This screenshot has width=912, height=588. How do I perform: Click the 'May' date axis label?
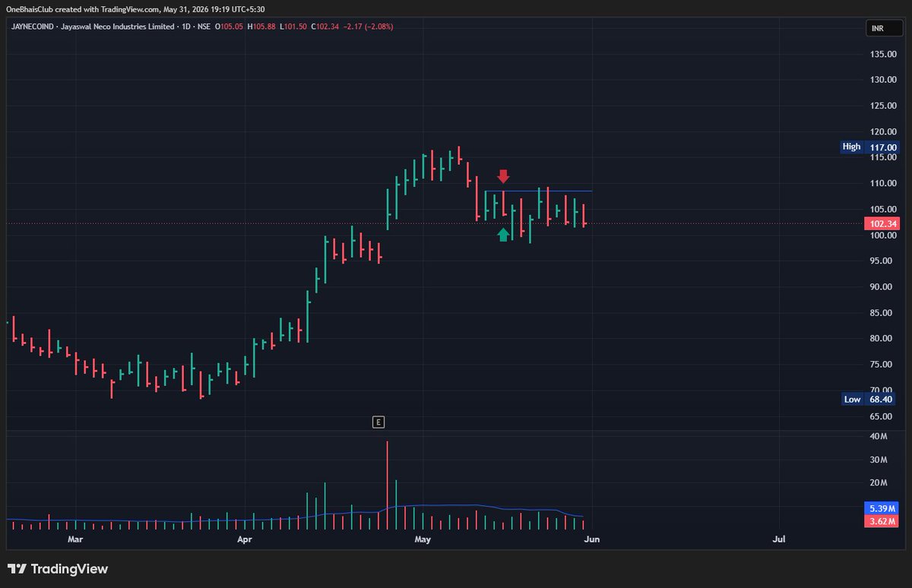pos(423,539)
